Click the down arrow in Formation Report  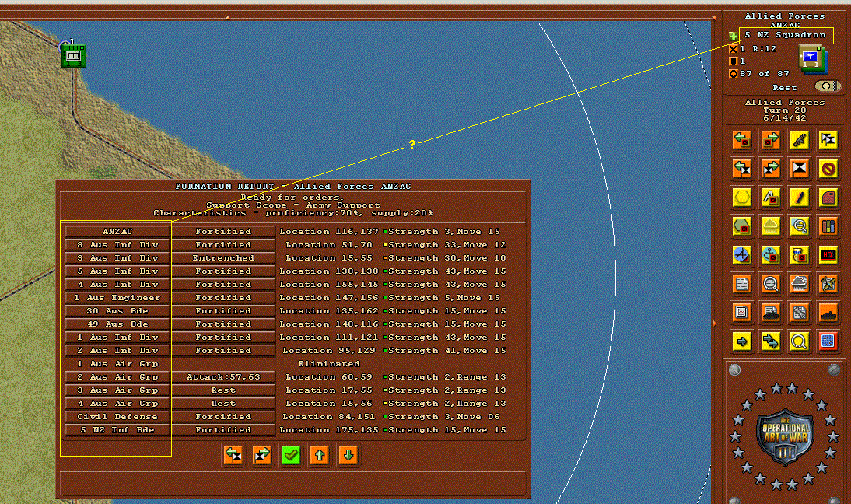pos(348,455)
